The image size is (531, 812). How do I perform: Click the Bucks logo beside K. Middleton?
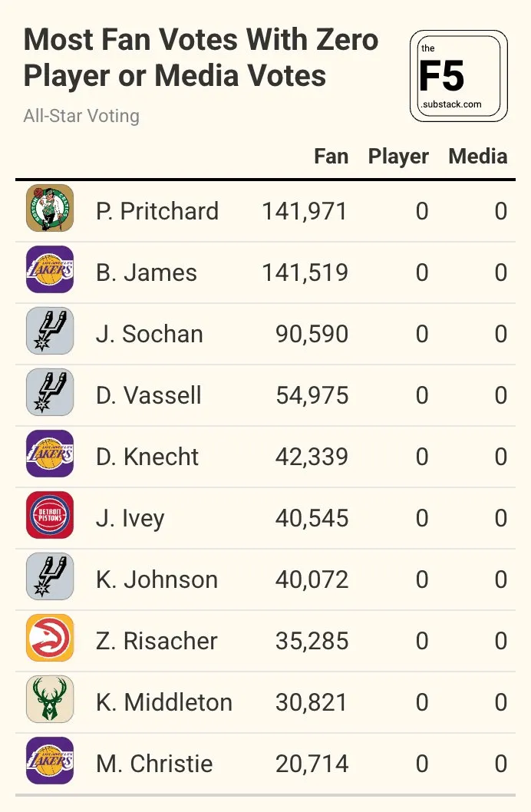coord(50,699)
